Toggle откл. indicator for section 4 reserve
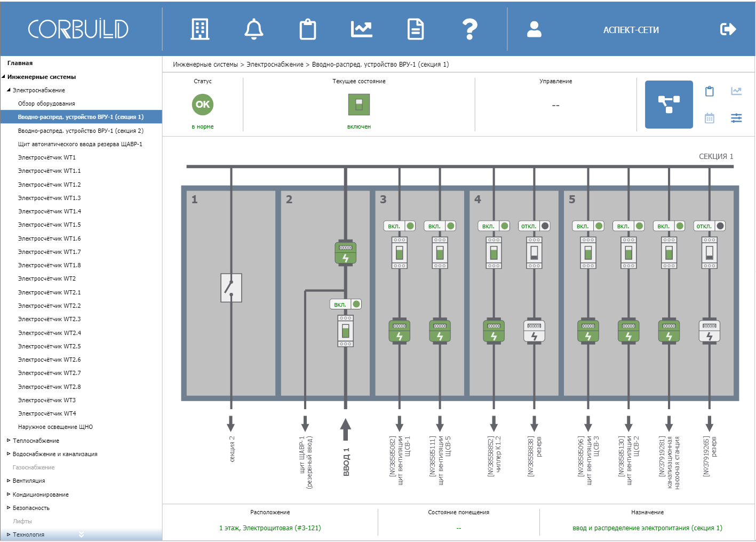The height and width of the screenshot is (542, 756). (x=534, y=226)
